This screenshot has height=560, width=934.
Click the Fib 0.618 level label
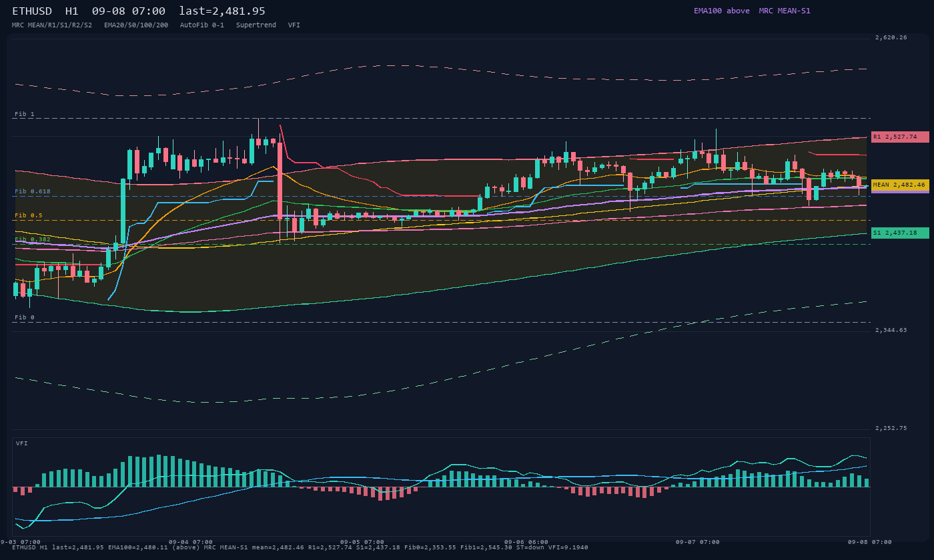coord(33,191)
